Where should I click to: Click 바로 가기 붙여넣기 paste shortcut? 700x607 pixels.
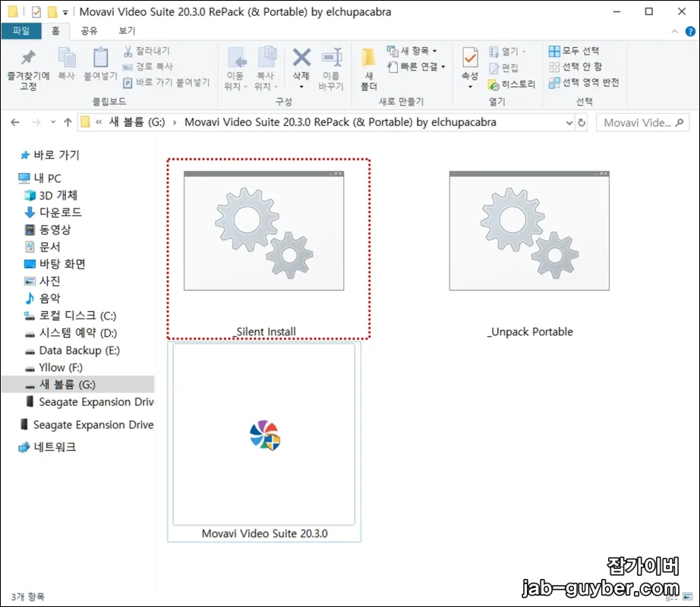click(x=166, y=82)
